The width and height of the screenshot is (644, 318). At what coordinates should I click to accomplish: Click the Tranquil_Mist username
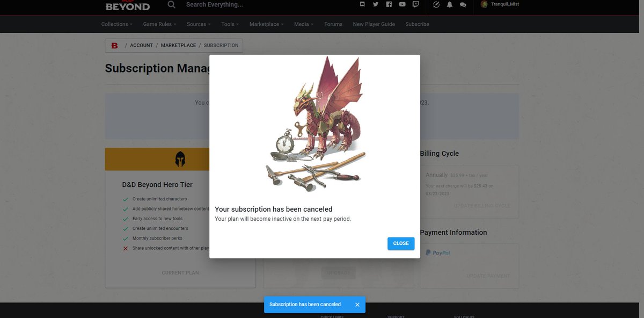point(505,4)
